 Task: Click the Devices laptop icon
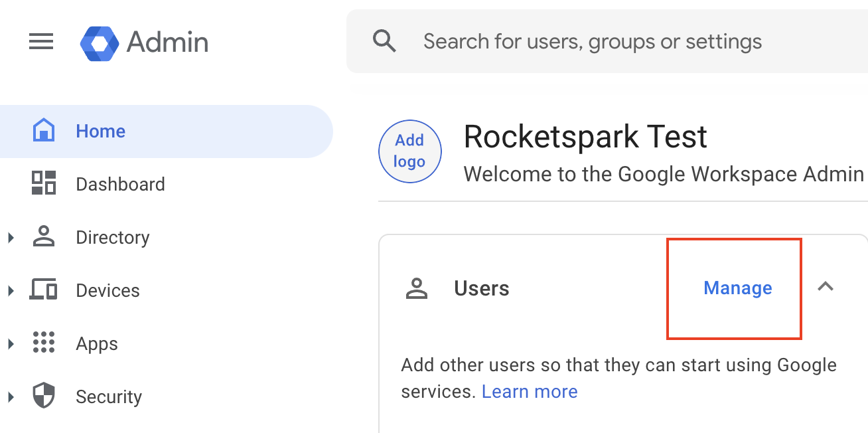tap(44, 290)
